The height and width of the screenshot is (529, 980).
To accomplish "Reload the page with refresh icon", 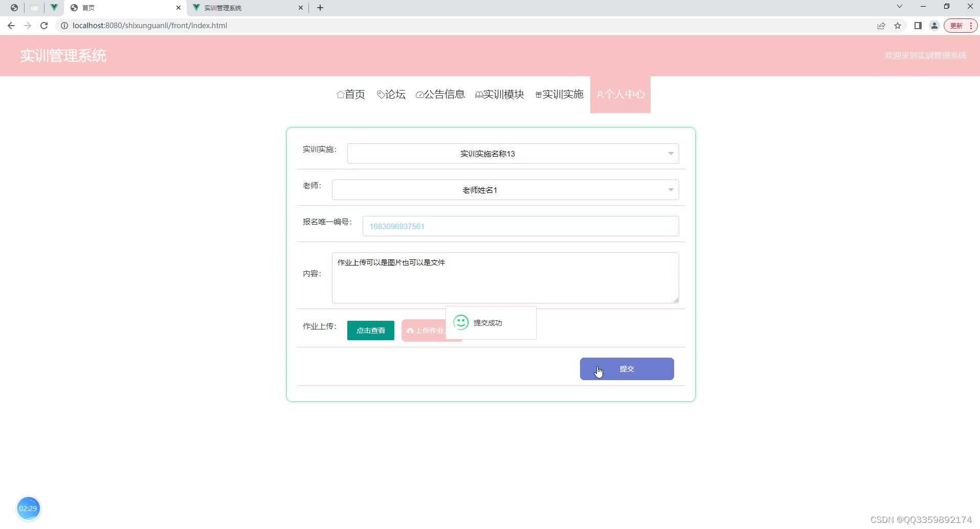I will (44, 26).
